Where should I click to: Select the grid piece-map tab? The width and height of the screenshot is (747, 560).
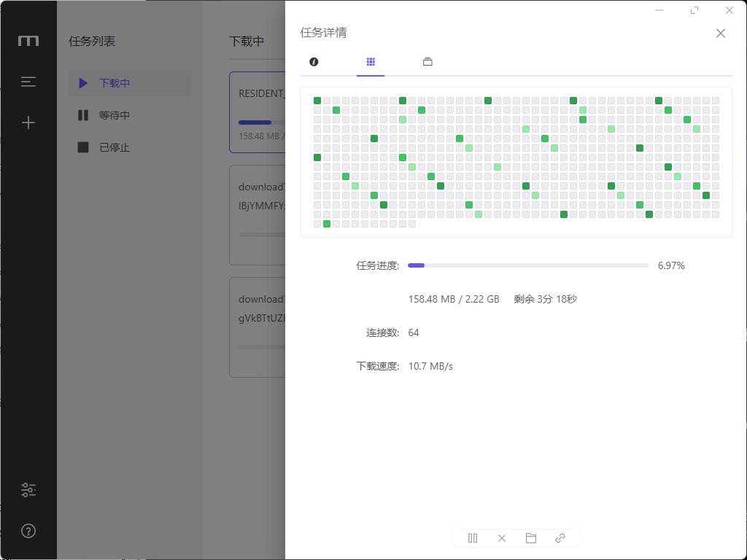371,62
